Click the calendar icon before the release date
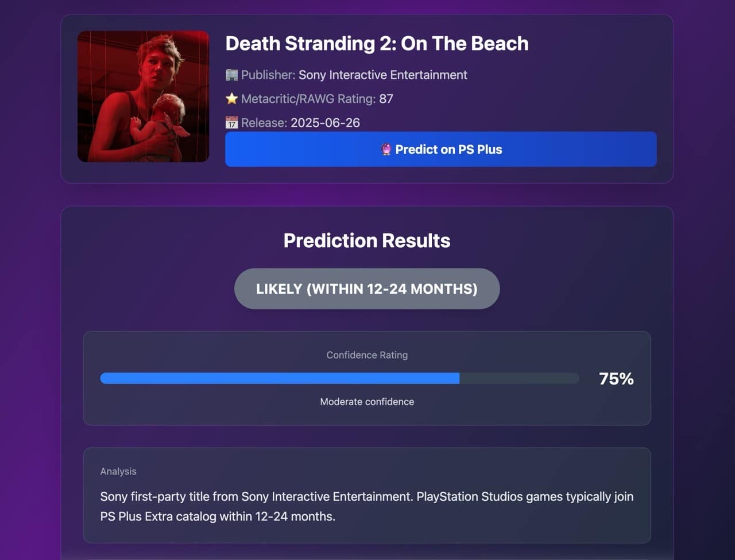This screenshot has height=560, width=735. (231, 122)
